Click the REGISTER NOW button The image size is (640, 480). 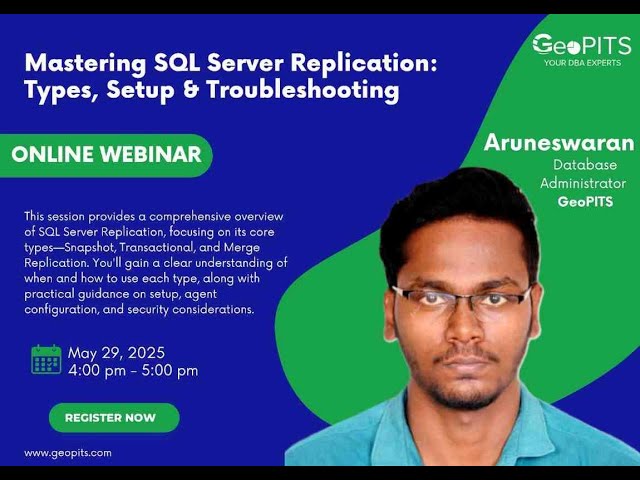pyautogui.click(x=114, y=418)
